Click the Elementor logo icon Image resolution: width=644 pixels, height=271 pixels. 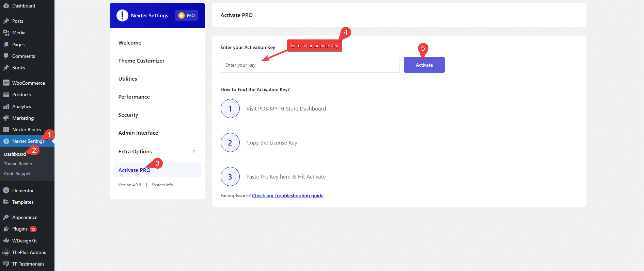[6, 190]
